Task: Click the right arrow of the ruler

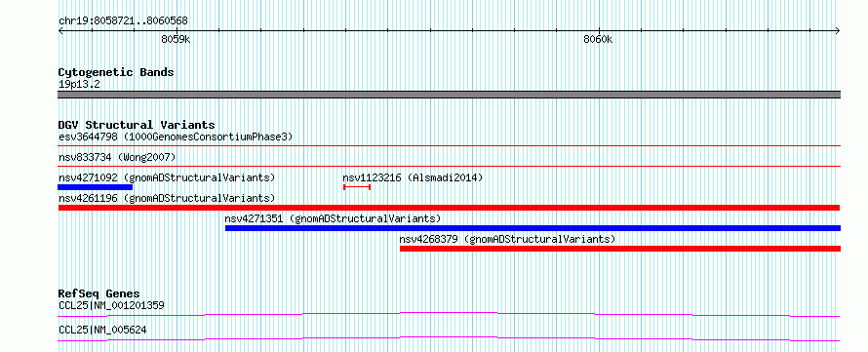Action: (838, 30)
